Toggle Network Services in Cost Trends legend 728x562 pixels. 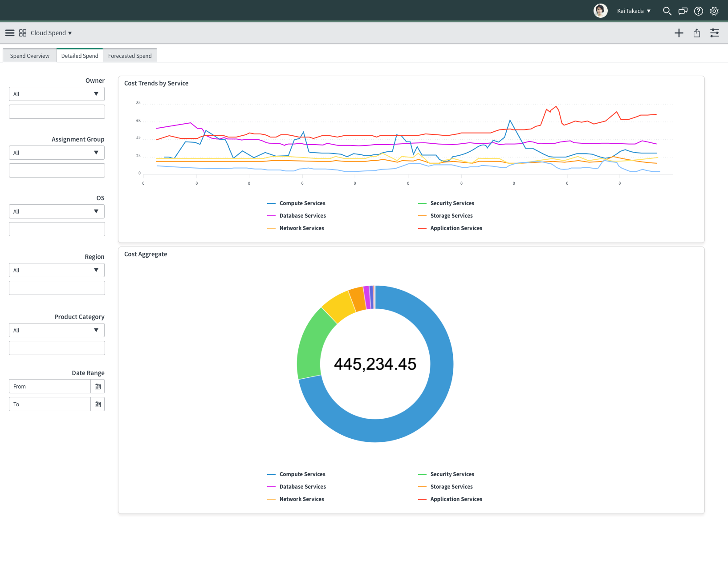coord(296,228)
